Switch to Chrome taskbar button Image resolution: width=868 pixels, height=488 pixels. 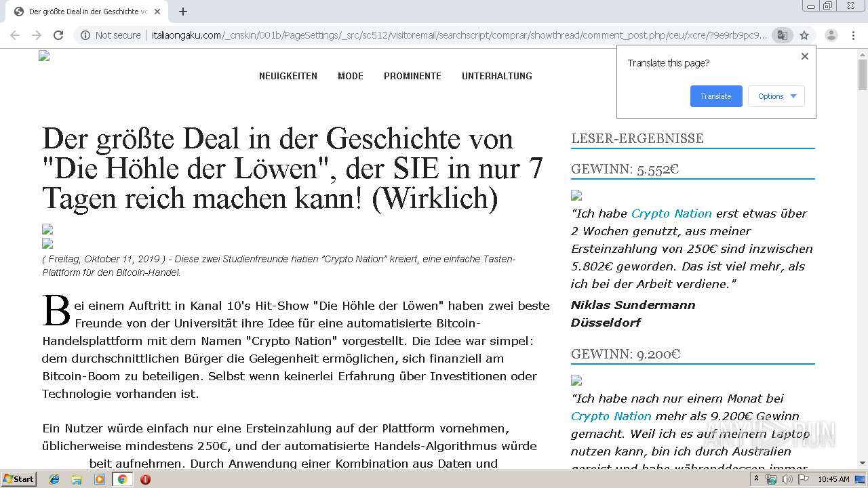[122, 479]
